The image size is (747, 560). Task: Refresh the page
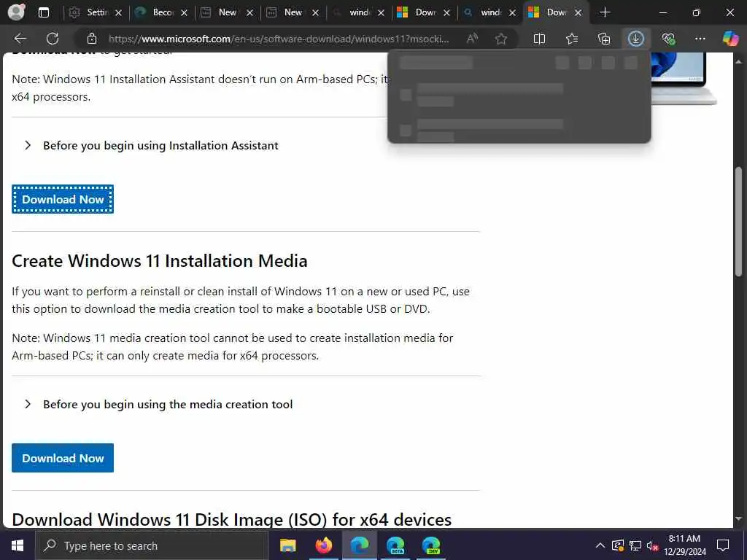pos(53,39)
